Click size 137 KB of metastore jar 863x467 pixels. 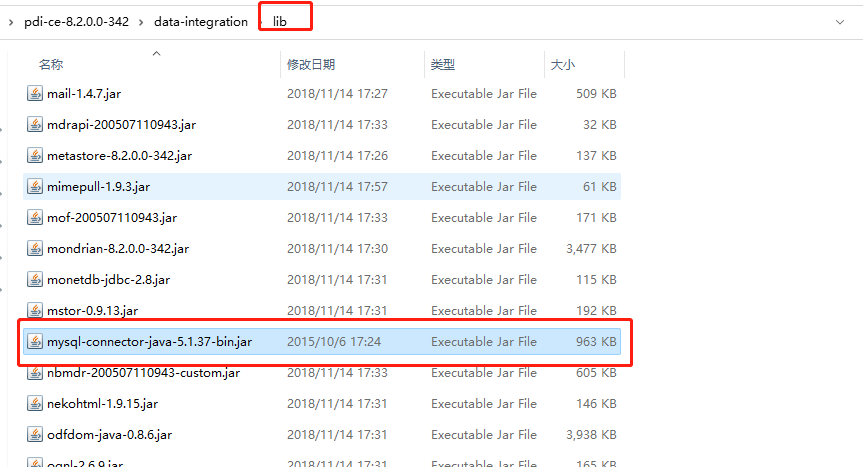pyautogui.click(x=596, y=156)
